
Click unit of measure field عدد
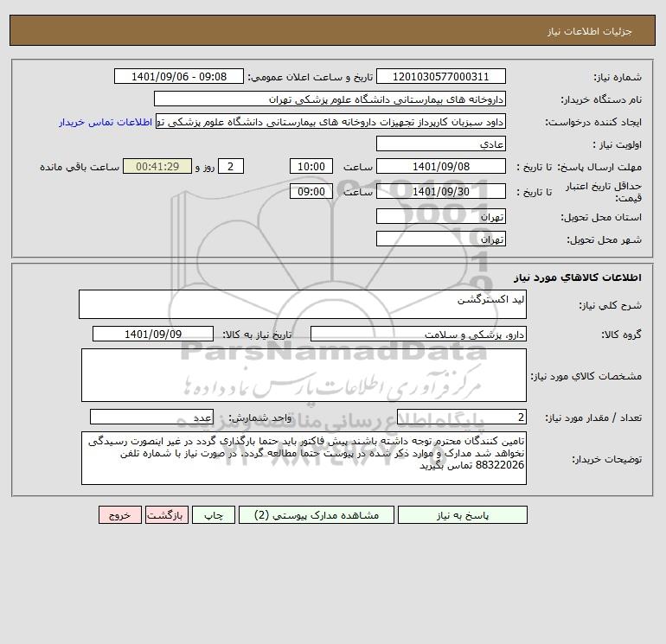151,417
